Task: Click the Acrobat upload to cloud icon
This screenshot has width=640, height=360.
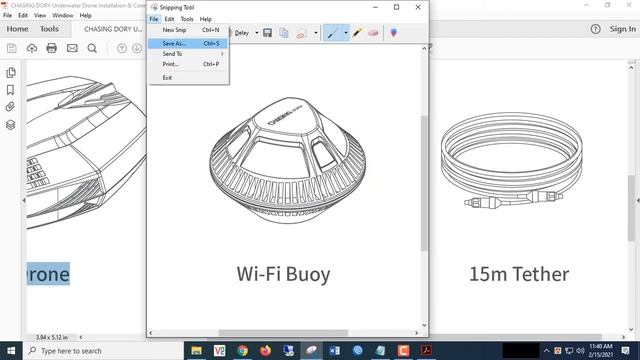Action: (x=32, y=48)
